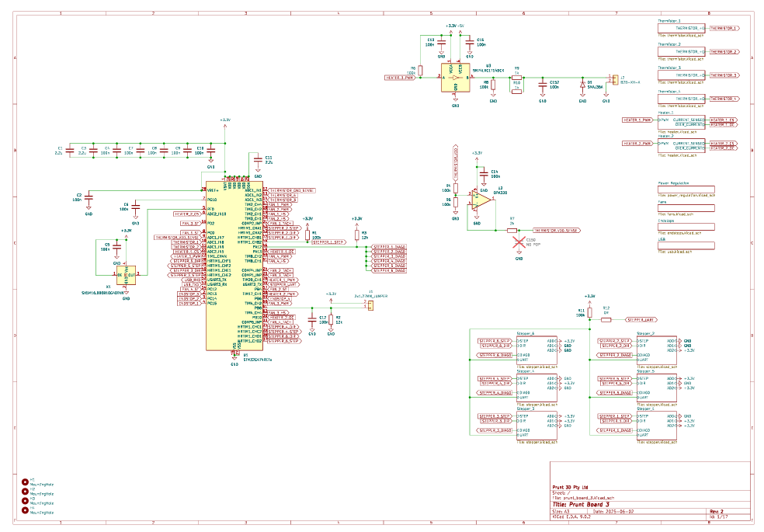
Task: Select resistor R10 below R9
Action: (x=517, y=91)
